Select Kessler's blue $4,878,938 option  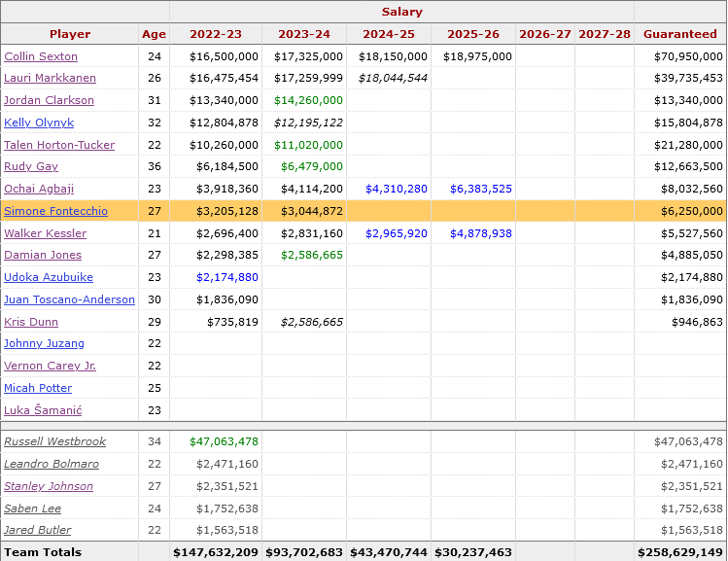point(481,233)
